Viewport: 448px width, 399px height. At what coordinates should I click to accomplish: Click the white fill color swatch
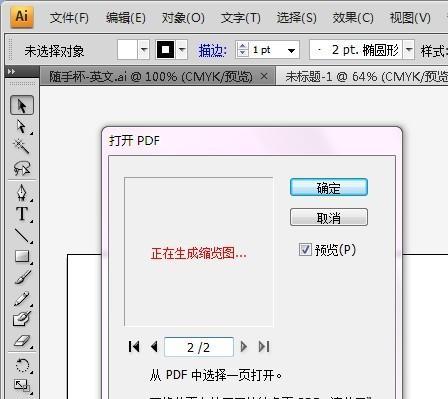pyautogui.click(x=127, y=50)
